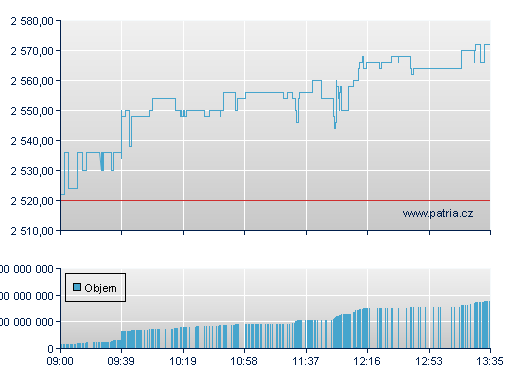Screen dimensions: 507x380
Task: Click the 09:00 time axis label
Action: pos(60,361)
